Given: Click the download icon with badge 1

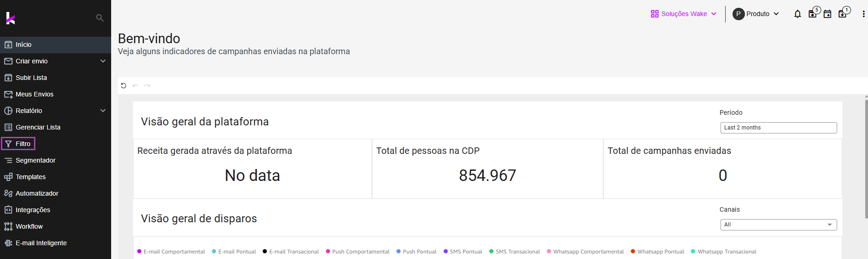Looking at the screenshot, I should pos(842,14).
